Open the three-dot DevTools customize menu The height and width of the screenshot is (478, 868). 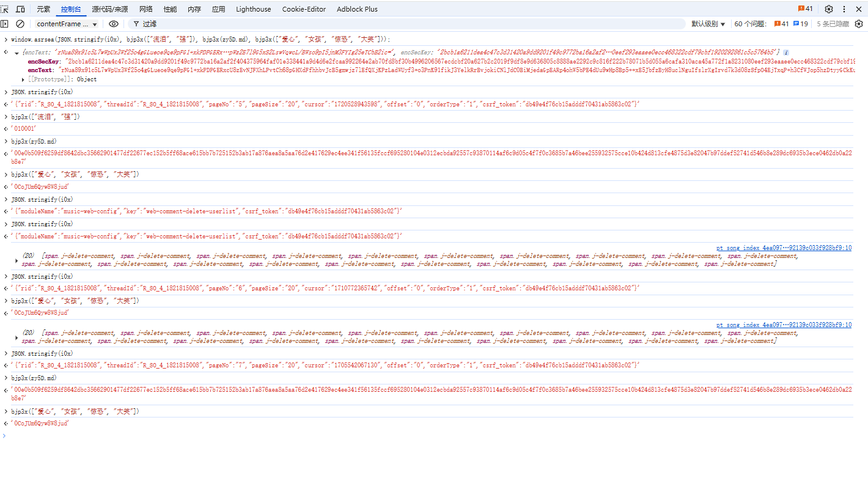pyautogui.click(x=845, y=9)
